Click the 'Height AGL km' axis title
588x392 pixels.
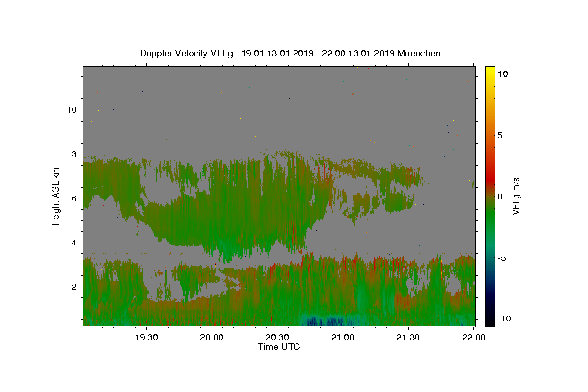point(56,196)
